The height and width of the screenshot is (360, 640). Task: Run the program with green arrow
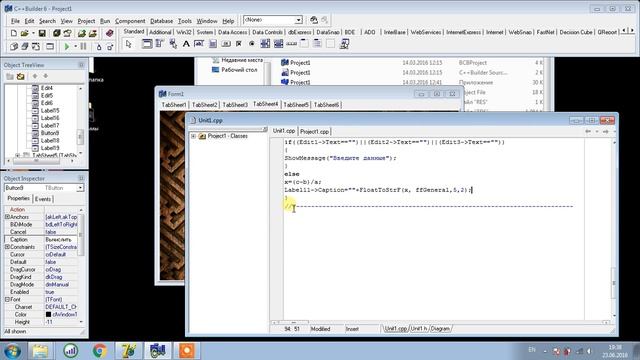coord(67,47)
